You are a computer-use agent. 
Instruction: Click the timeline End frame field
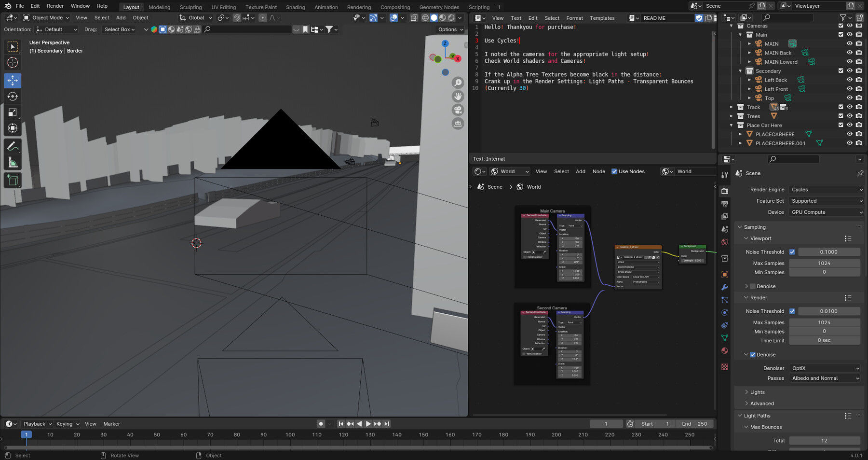(x=694, y=424)
